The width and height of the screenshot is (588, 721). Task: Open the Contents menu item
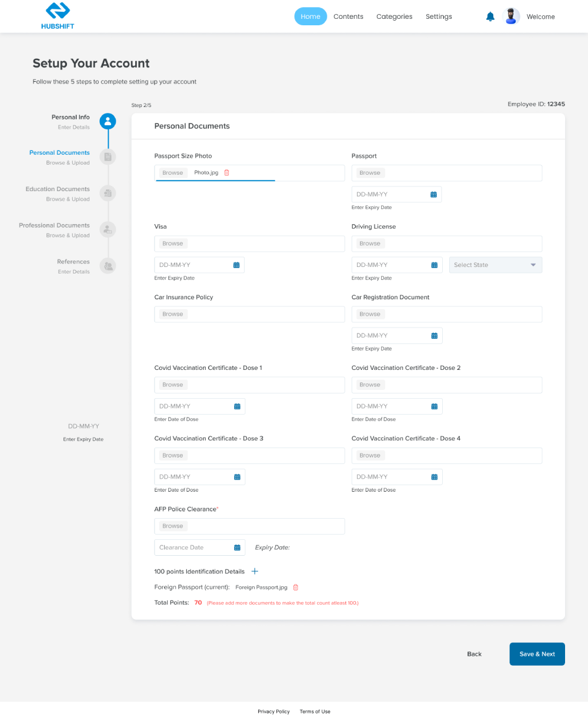pos(348,16)
